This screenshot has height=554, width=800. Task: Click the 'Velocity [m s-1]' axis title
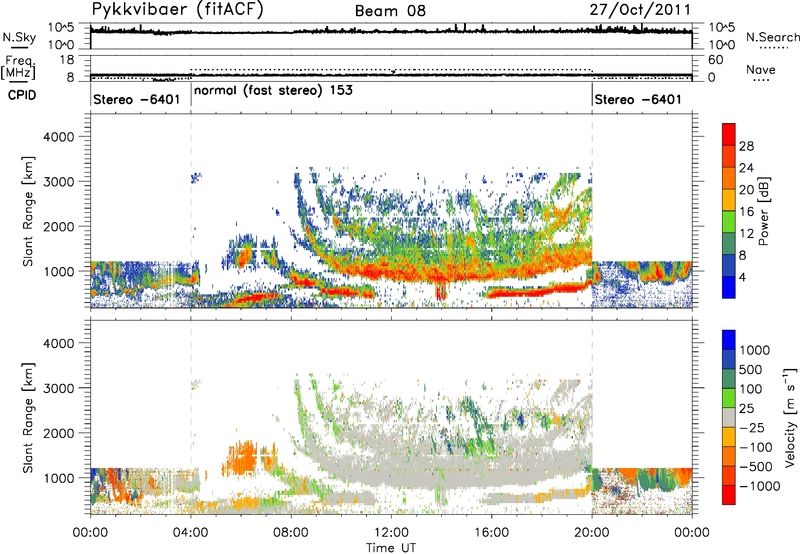click(x=790, y=417)
